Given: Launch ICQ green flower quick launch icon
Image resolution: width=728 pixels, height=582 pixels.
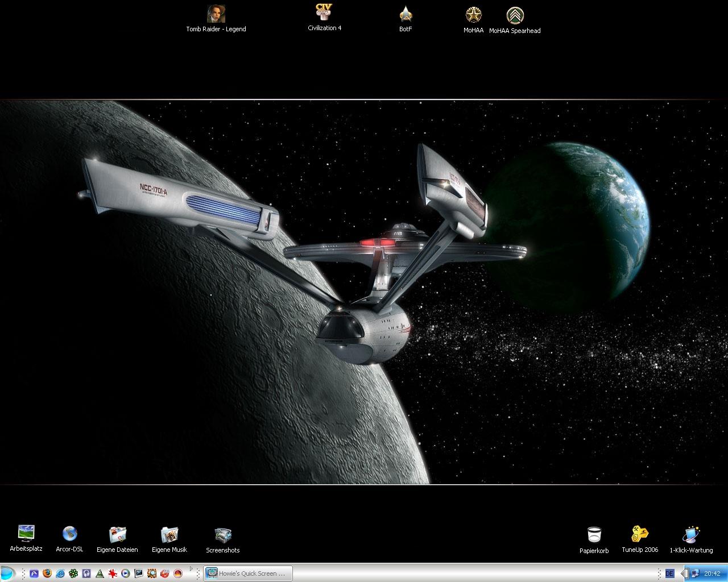Looking at the screenshot, I should point(73,573).
